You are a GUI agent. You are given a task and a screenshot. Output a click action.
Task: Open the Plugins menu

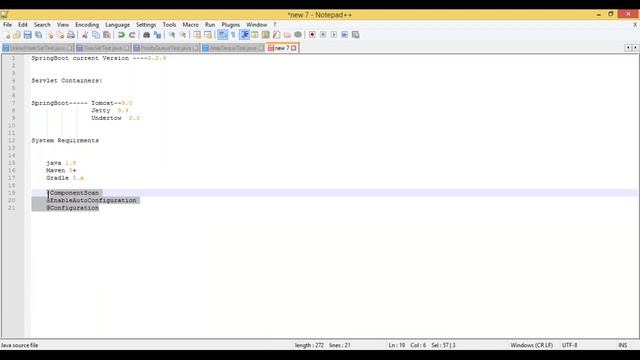coord(231,25)
